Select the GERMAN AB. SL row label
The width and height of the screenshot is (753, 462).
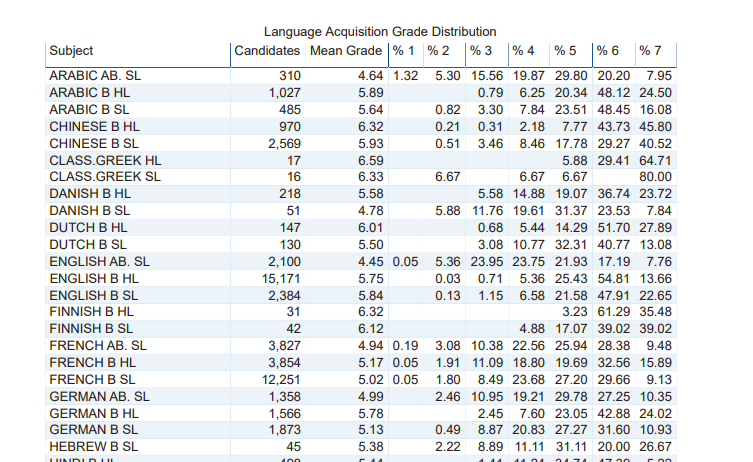coord(99,397)
